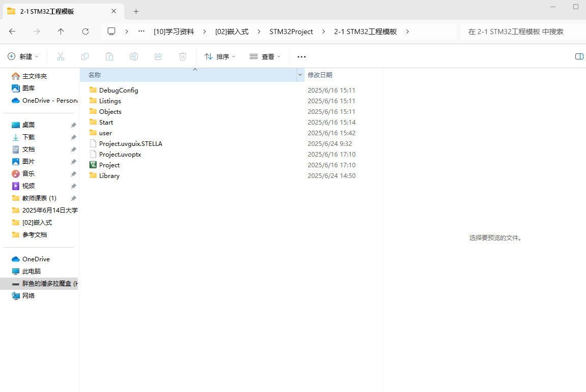Close the 2-1 STM32工程模板 tab

113,11
